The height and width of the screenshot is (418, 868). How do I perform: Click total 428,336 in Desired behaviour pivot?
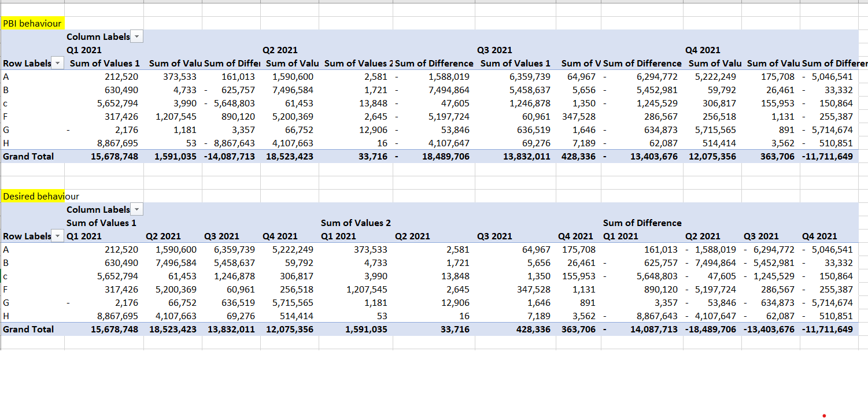533,329
